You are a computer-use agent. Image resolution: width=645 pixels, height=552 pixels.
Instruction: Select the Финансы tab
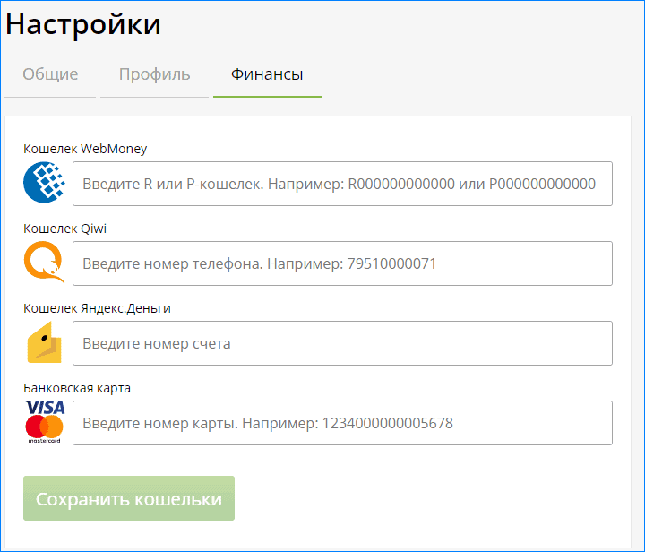click(267, 74)
